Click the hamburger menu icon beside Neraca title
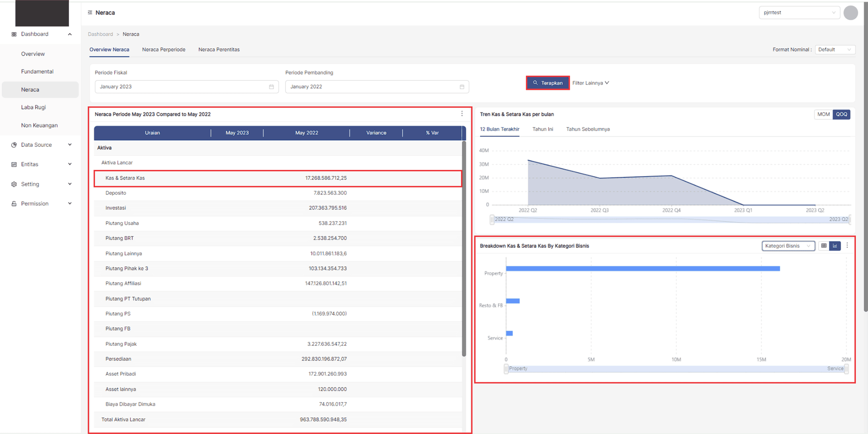 (x=90, y=13)
